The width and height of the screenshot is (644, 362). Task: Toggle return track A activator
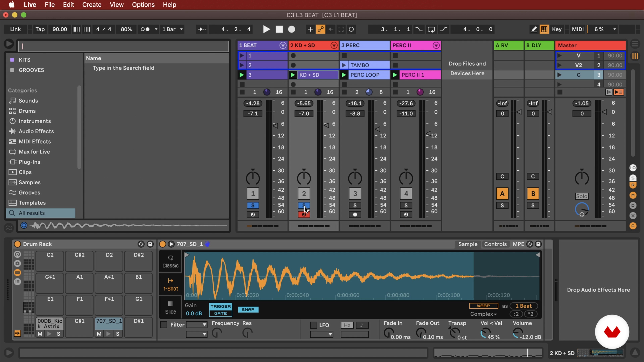502,194
